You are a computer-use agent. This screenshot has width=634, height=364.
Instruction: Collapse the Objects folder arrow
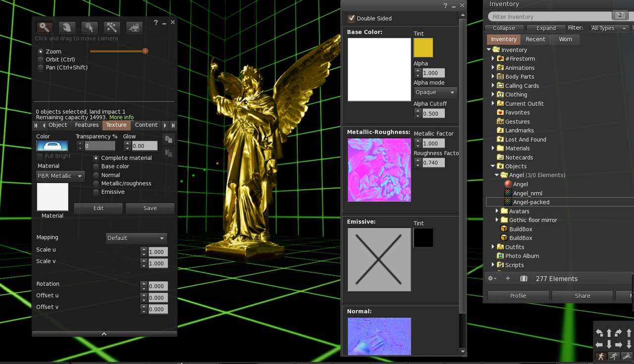[493, 166]
